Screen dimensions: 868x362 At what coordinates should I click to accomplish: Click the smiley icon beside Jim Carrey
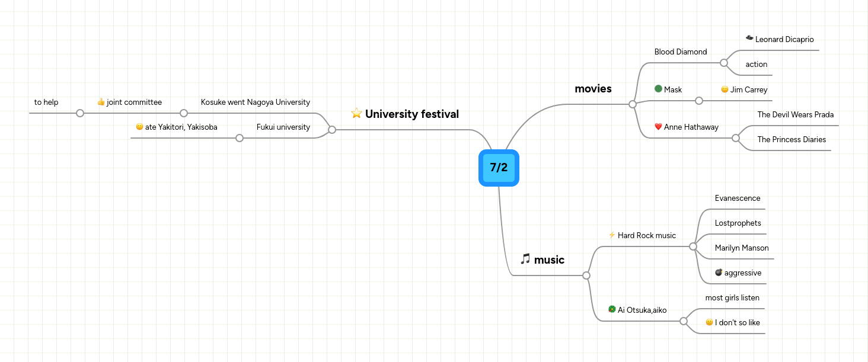[725, 89]
